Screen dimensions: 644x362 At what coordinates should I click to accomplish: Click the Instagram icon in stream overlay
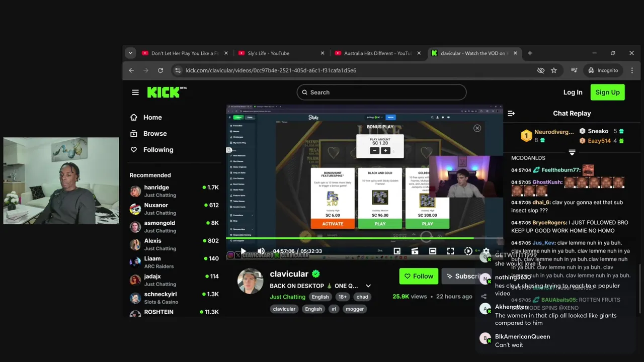coord(230,255)
